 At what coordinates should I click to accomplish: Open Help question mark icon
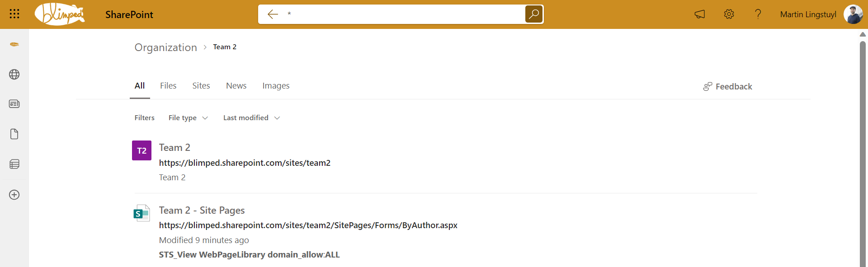point(758,14)
